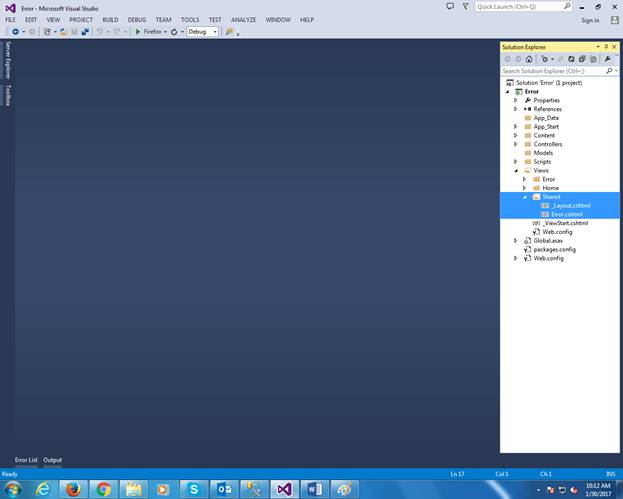Click the Properties wrench icon in Solution Explorer toolbar
The image size is (623, 499).
(x=608, y=59)
